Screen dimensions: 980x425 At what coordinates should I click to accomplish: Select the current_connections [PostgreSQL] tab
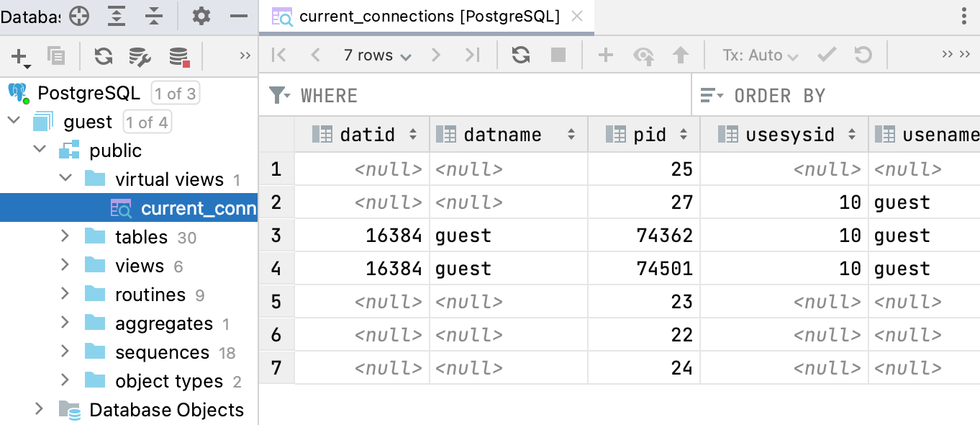coord(429,17)
